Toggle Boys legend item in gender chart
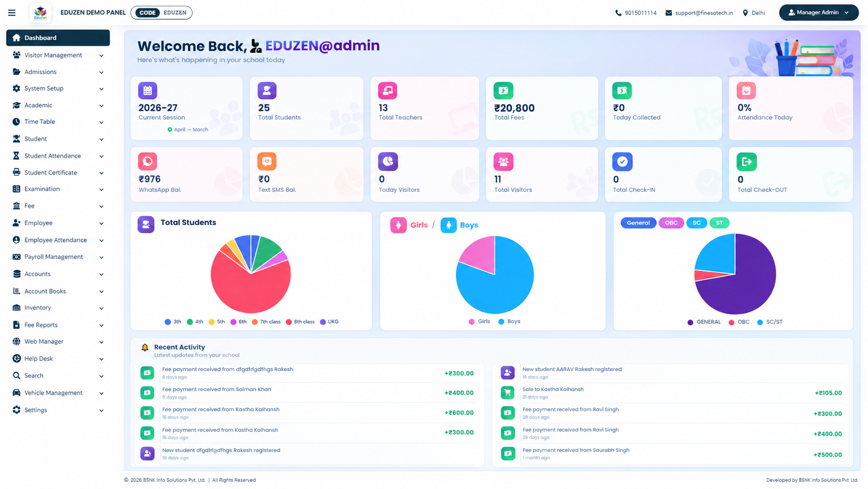This screenshot has width=868, height=489. 509,322
